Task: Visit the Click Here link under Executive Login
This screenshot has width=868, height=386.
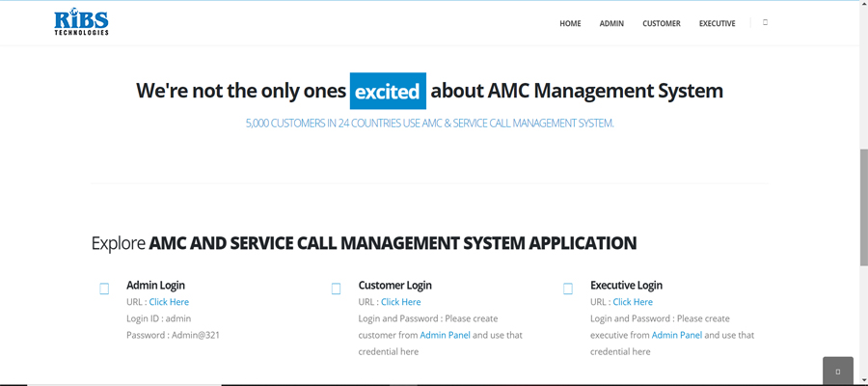Action: coord(633,302)
